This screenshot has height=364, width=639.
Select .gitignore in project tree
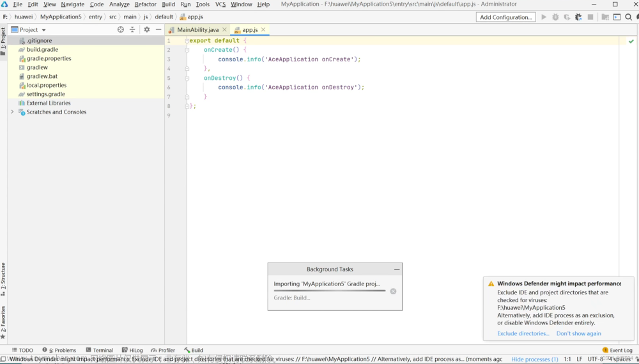[x=86, y=41]
